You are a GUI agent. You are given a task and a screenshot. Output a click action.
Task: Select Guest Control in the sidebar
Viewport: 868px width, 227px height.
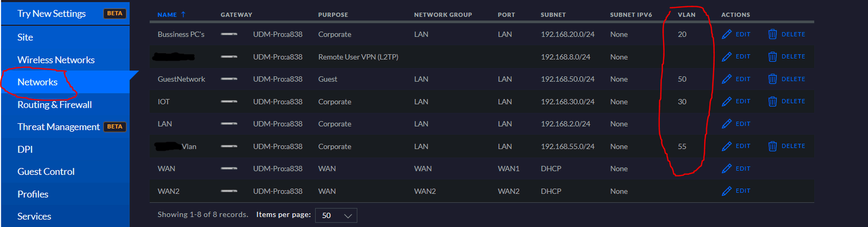46,172
